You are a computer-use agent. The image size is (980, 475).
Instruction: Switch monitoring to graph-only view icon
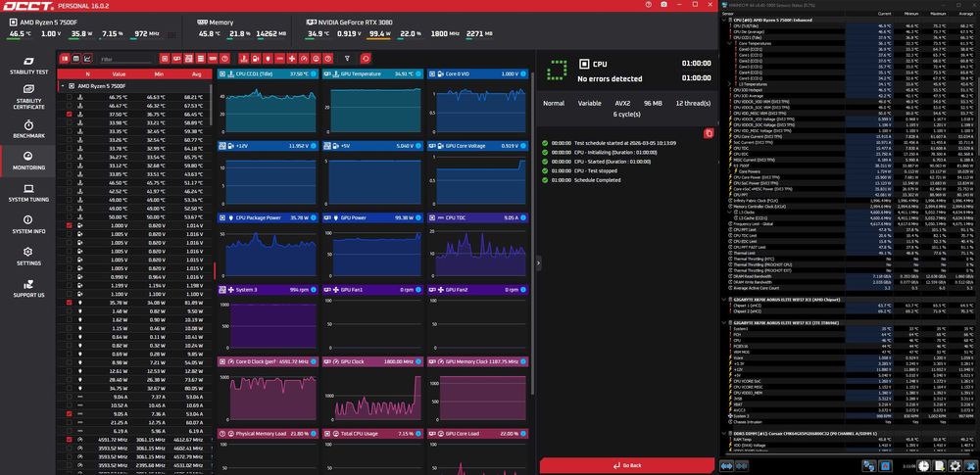tap(87, 58)
